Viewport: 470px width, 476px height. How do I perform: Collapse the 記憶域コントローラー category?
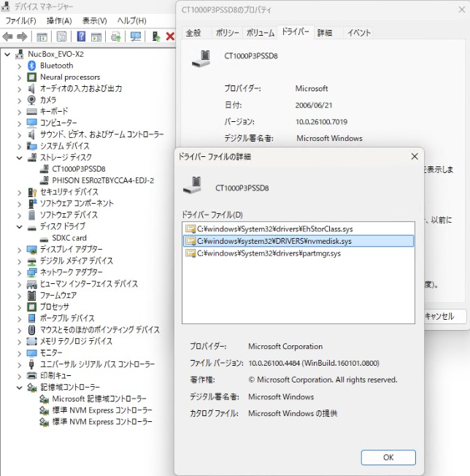[x=20, y=387]
